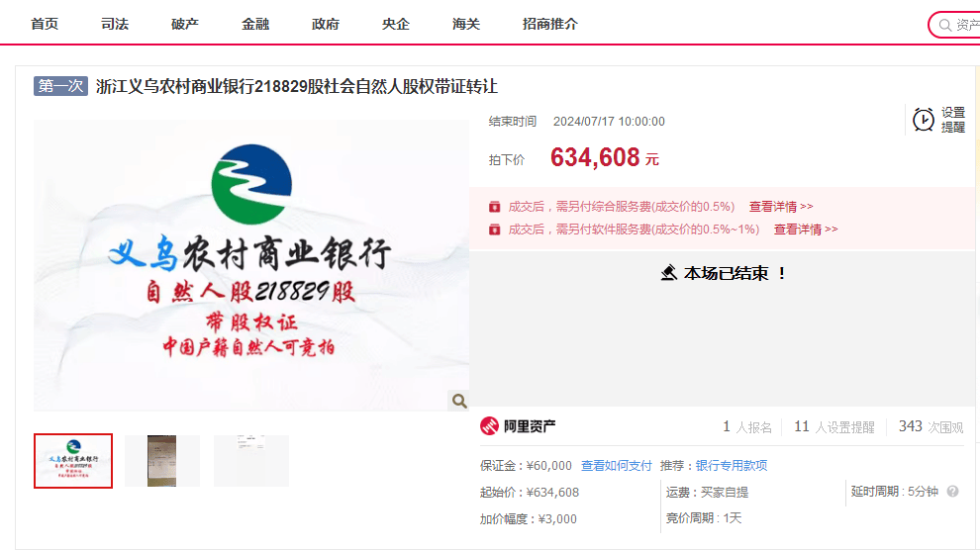The height and width of the screenshot is (551, 980).
Task: Click the 设置提醒 alarm clock icon
Action: tap(924, 120)
